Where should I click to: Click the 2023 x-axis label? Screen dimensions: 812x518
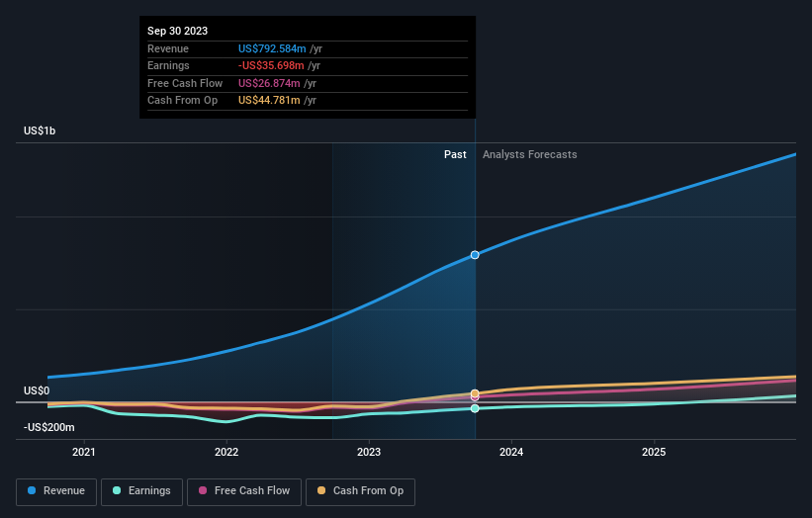coord(369,452)
